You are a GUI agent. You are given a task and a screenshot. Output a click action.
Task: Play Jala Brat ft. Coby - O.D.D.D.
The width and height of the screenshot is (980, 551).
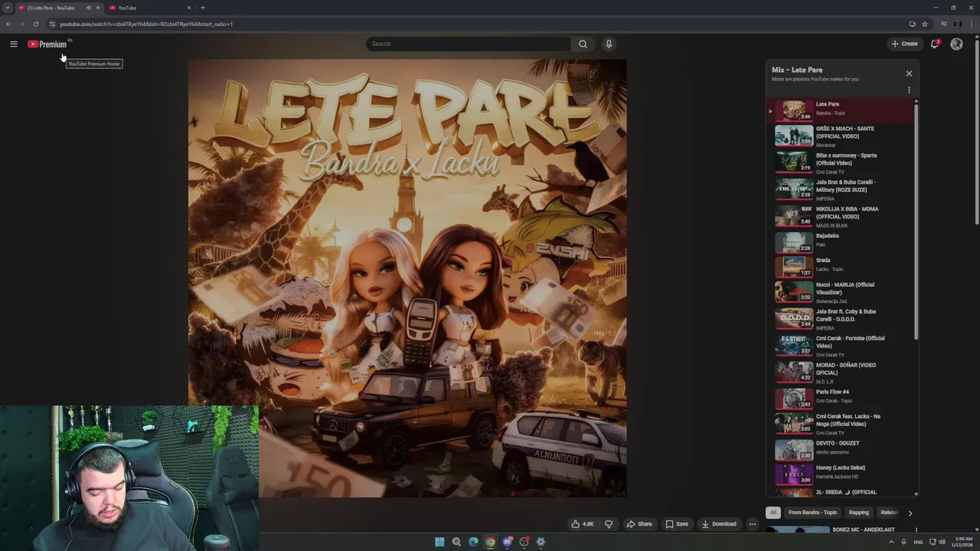pyautogui.click(x=841, y=319)
